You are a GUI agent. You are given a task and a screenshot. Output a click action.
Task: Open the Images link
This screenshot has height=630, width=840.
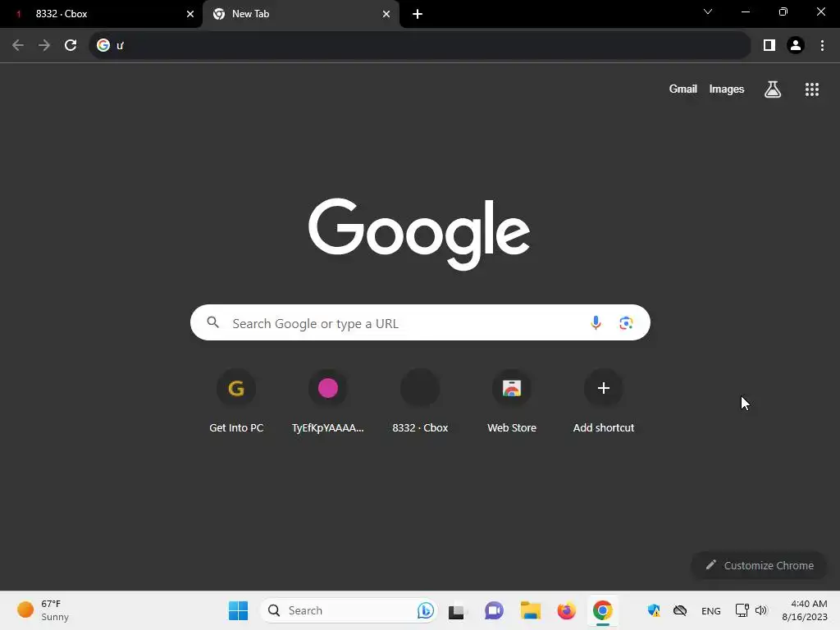click(727, 89)
